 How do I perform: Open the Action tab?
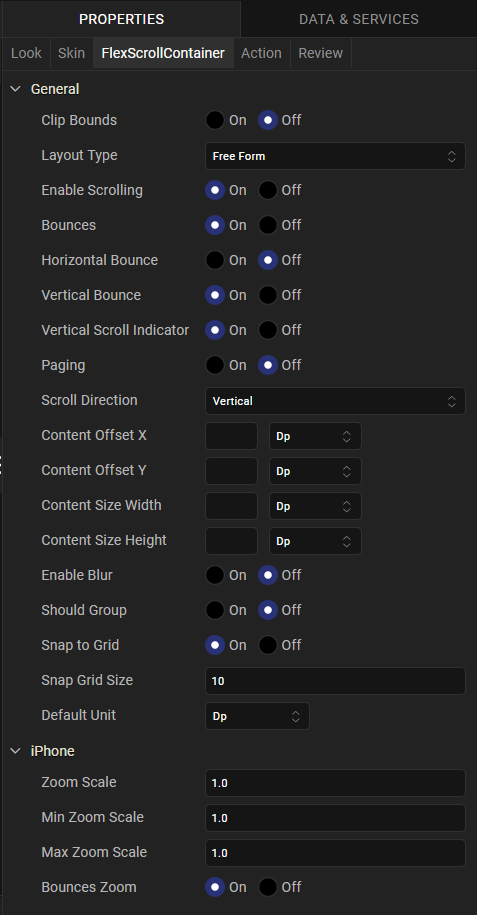click(x=261, y=53)
